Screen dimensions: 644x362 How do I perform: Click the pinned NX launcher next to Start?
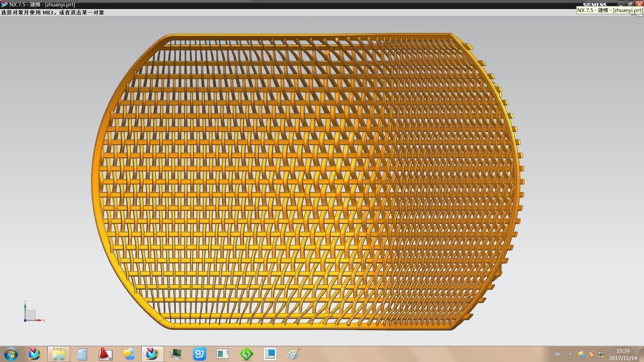point(35,354)
